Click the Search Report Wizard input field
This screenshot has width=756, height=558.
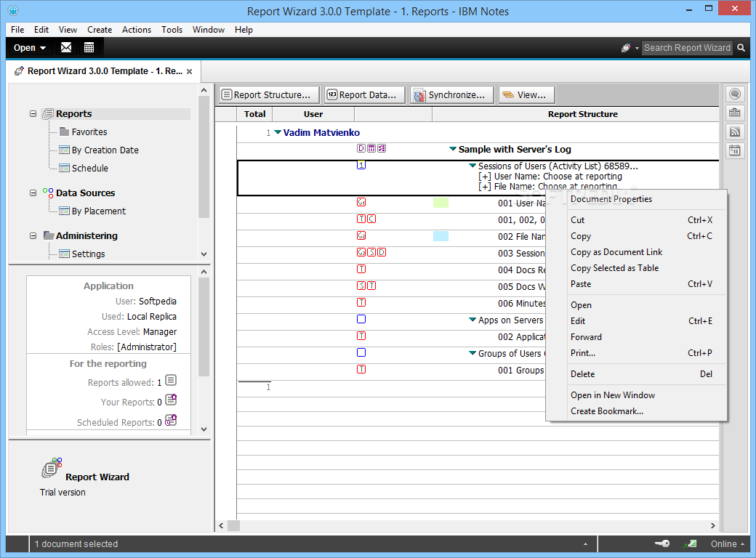point(687,48)
